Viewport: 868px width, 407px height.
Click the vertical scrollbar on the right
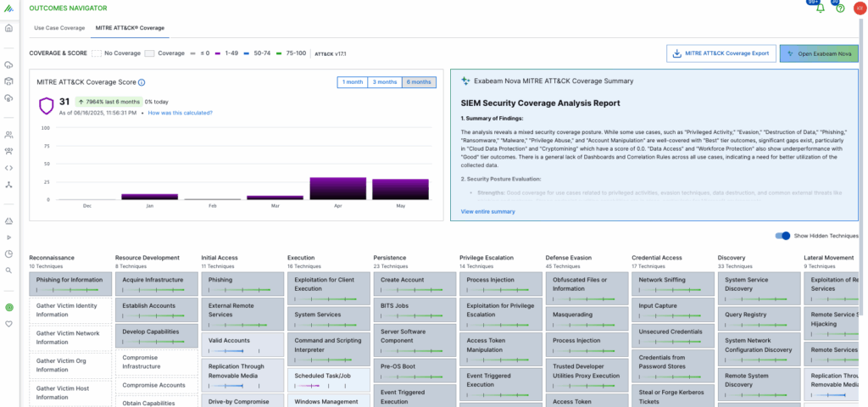pos(863,166)
